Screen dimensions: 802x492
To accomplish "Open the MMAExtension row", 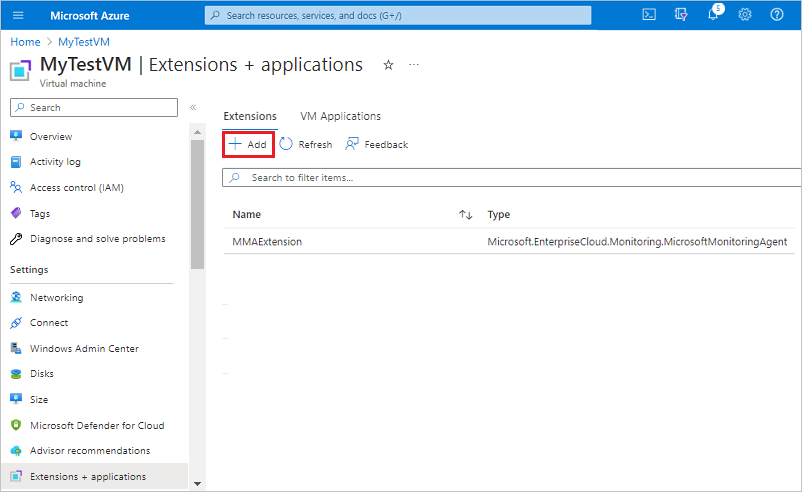I will click(267, 241).
